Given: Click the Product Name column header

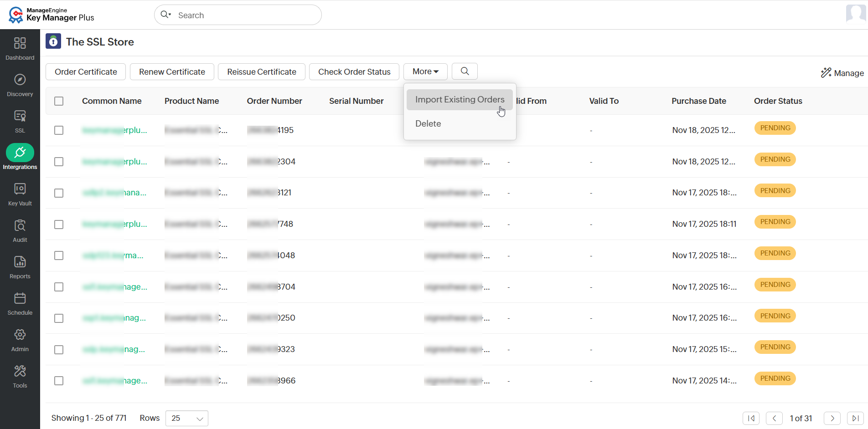Looking at the screenshot, I should point(191,101).
